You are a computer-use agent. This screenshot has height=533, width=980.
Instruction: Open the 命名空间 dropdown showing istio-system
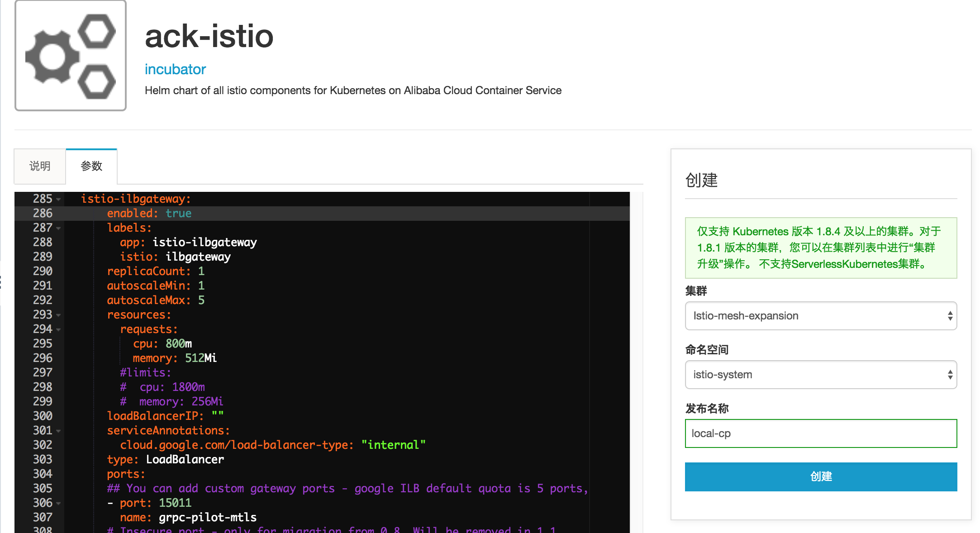(x=821, y=375)
